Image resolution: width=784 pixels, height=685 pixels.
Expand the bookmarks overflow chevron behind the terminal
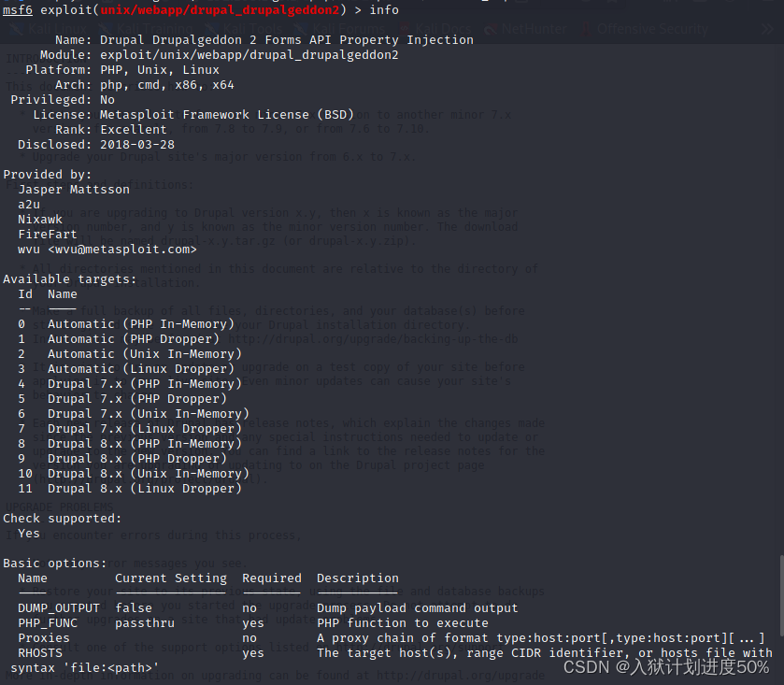point(767,29)
